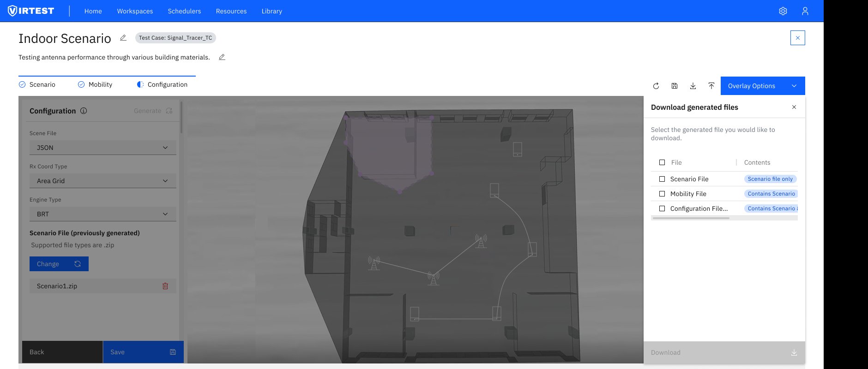Click the download arrow toolbar icon

pos(693,86)
